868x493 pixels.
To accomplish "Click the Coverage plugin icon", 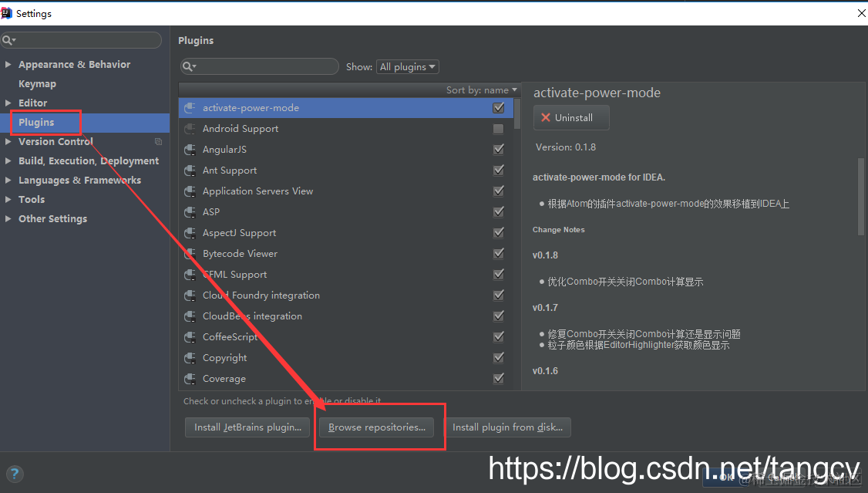I will 190,379.
